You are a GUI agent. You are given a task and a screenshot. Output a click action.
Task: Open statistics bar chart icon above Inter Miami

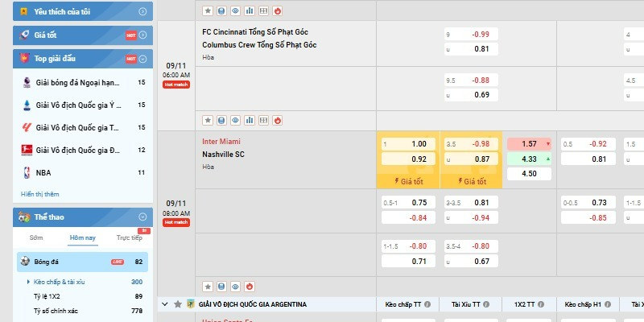click(x=250, y=120)
